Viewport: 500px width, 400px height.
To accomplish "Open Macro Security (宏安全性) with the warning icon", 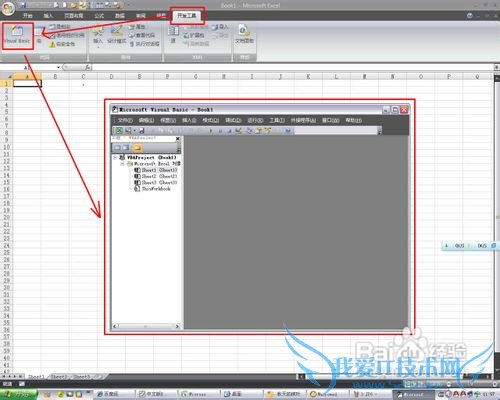I will 62,44.
